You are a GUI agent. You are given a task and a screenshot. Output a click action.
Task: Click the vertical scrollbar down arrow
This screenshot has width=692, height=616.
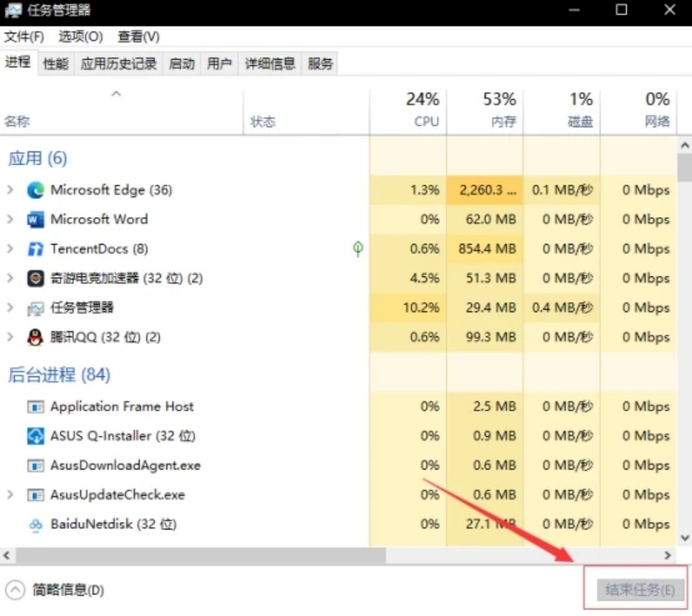(685, 538)
